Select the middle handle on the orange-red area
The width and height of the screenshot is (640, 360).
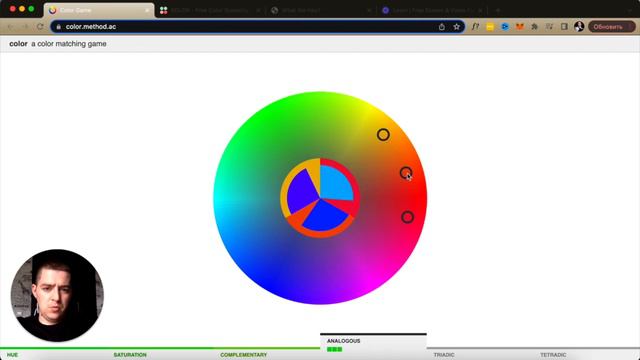tap(406, 173)
